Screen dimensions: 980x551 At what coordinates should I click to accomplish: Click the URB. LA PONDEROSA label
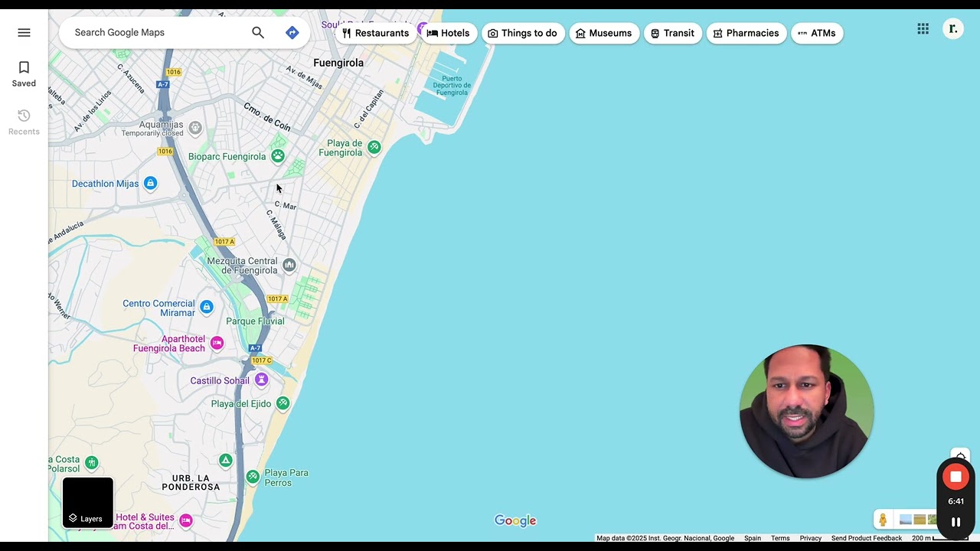point(191,482)
